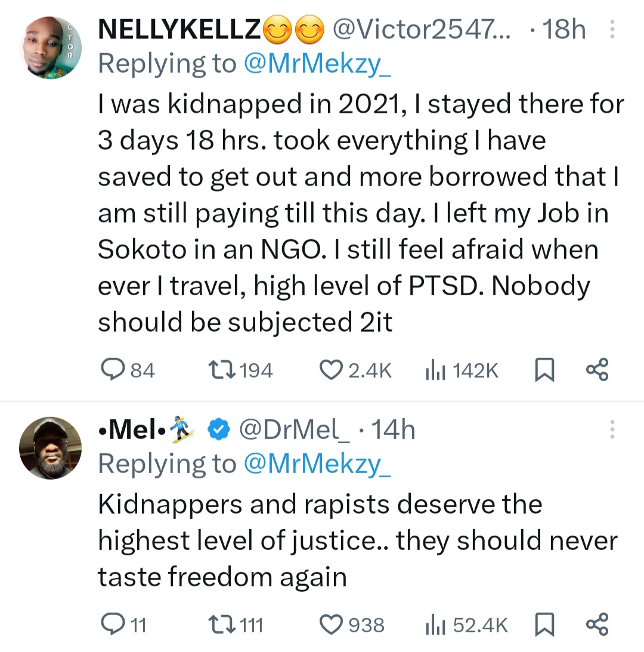Share NELLYKELLZ's tweet
This screenshot has height=652, width=644.
tap(597, 370)
